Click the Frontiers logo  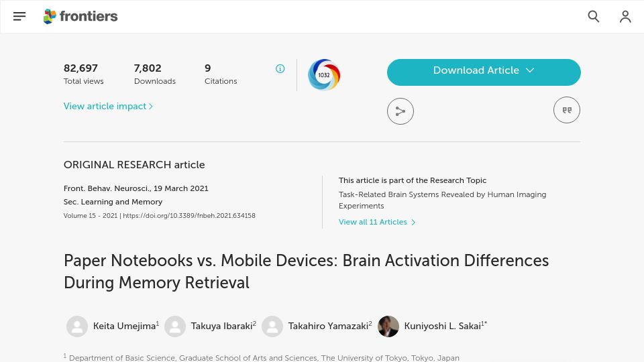80,16
